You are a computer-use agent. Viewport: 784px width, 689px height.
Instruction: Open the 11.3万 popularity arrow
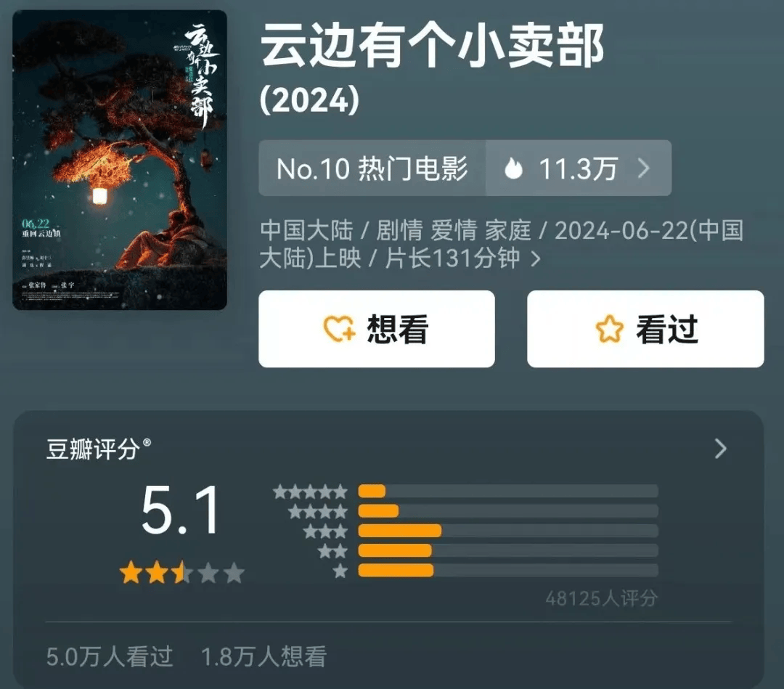pos(644,168)
